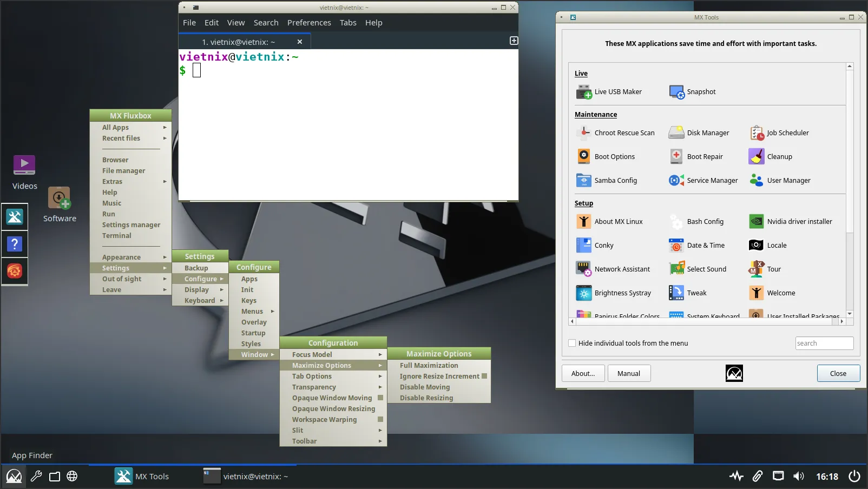Add new terminal tab with plus icon
868x489 pixels.
click(x=514, y=41)
